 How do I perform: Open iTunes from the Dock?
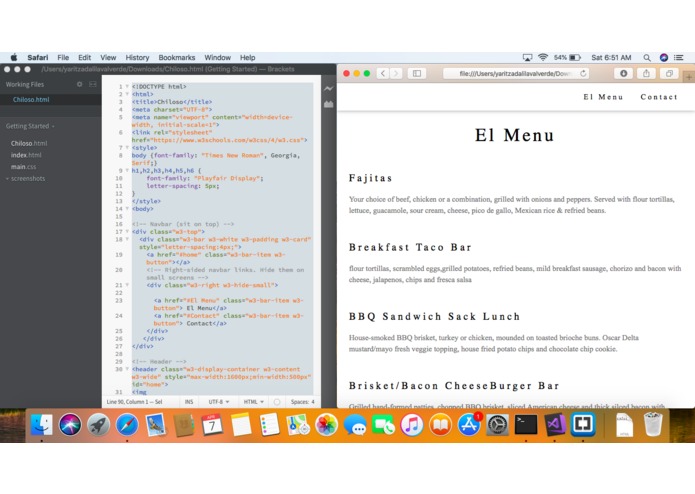[412, 424]
